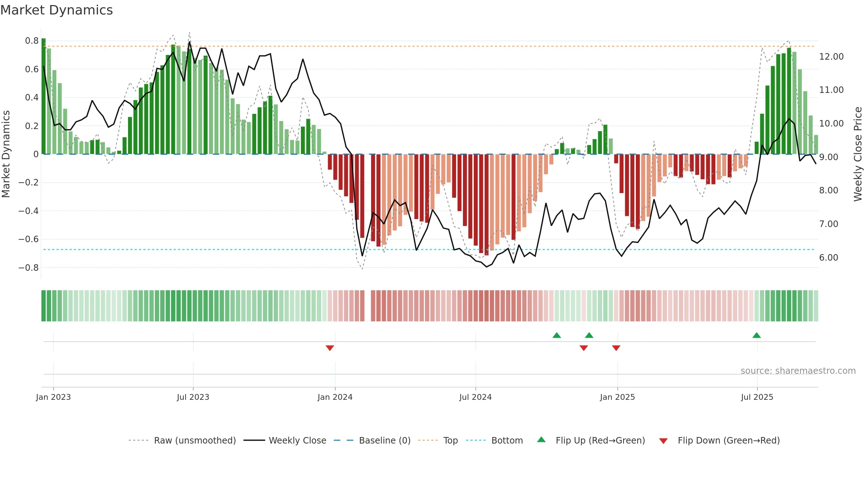This screenshot has height=488, width=868.
Task: Click the green Flip Up triangle icon in legend
Action: click(x=541, y=440)
